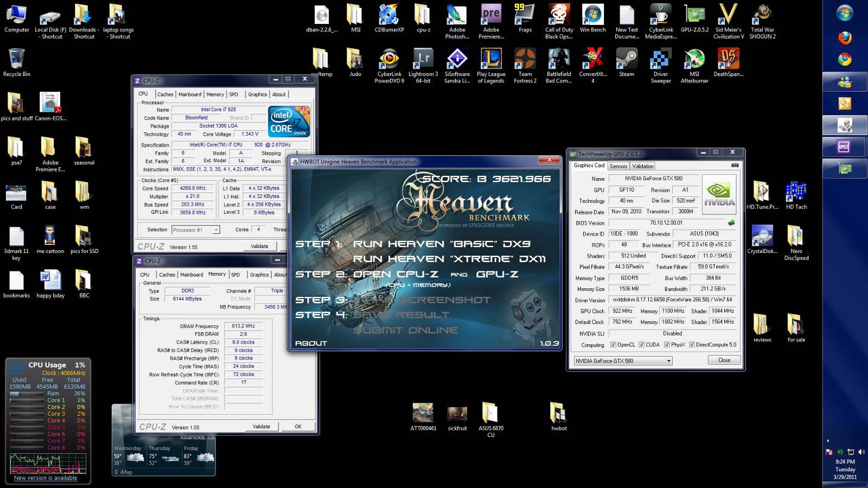Image resolution: width=868 pixels, height=488 pixels.
Task: Launch Total War SHOGUN 2
Action: [762, 22]
